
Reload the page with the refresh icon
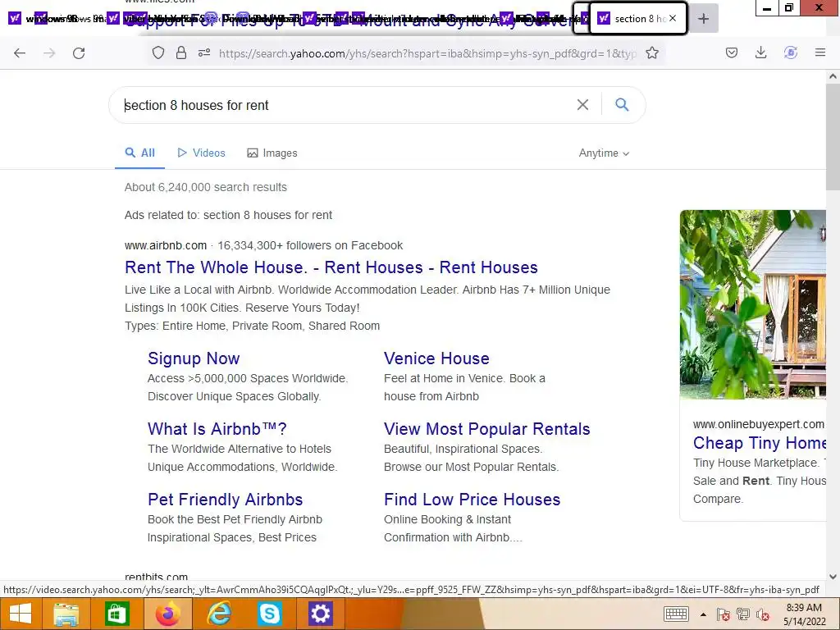(x=79, y=53)
